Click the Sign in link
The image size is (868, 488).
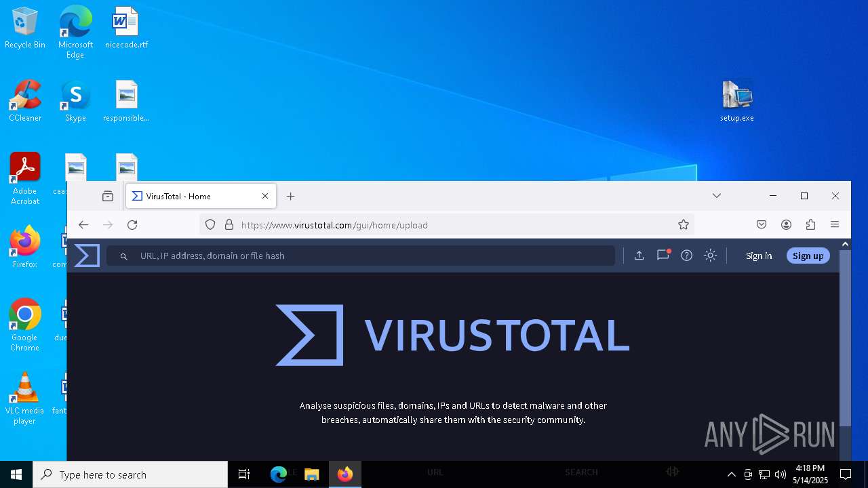tap(759, 256)
